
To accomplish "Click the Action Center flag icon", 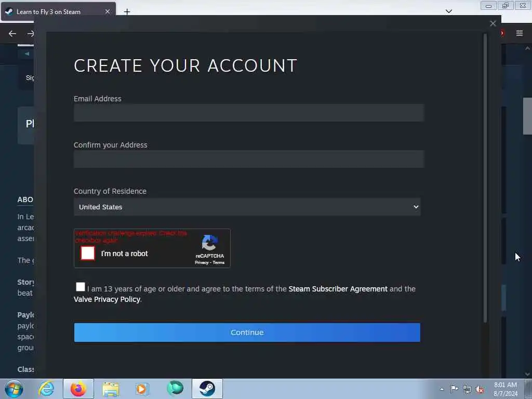I will point(454,389).
